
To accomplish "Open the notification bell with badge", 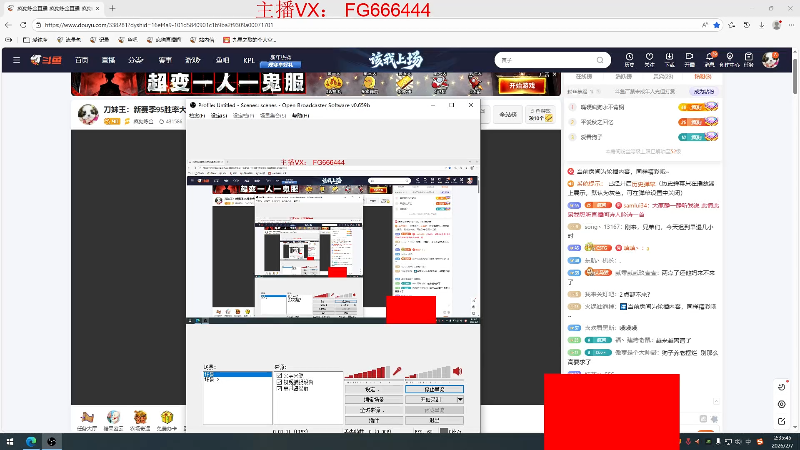I will pos(710,60).
